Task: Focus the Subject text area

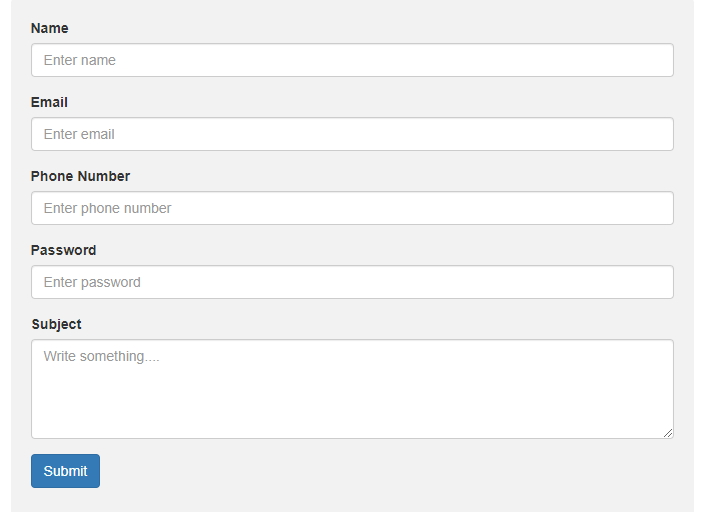Action: click(352, 388)
